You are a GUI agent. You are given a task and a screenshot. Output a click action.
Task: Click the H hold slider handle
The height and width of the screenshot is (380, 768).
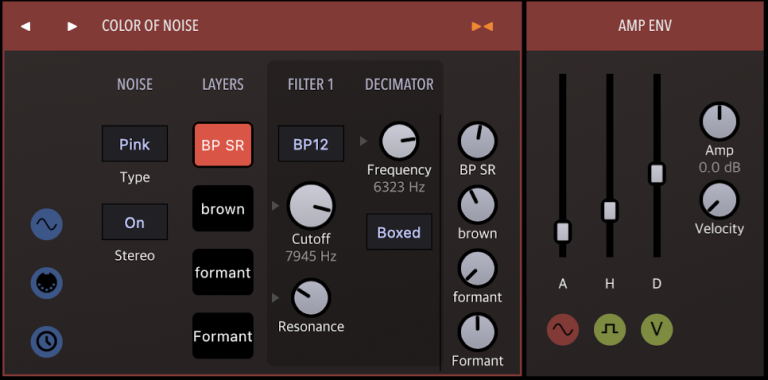point(610,211)
